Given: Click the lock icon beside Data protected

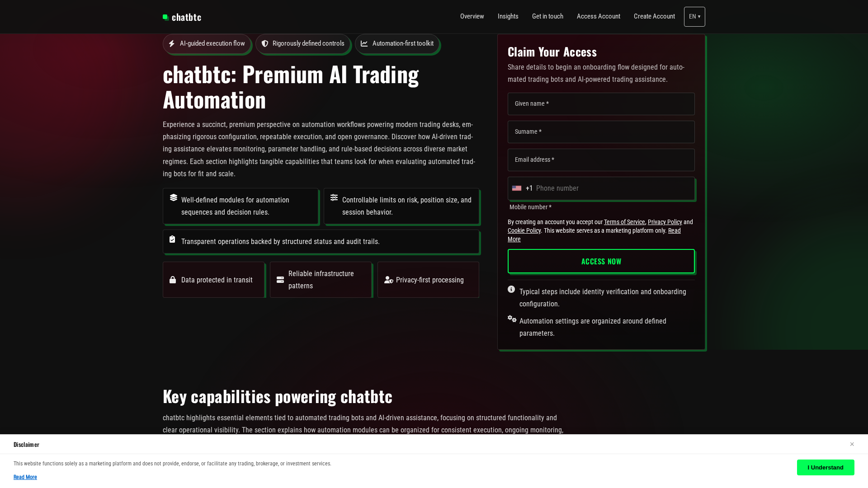Looking at the screenshot, I should (173, 280).
